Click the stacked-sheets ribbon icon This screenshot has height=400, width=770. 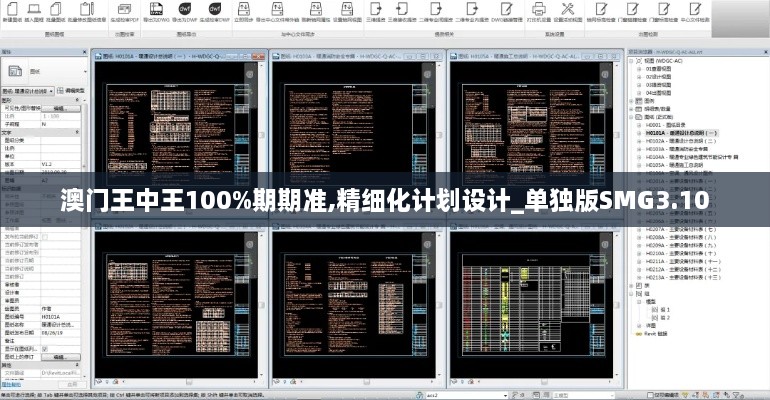(x=56, y=9)
